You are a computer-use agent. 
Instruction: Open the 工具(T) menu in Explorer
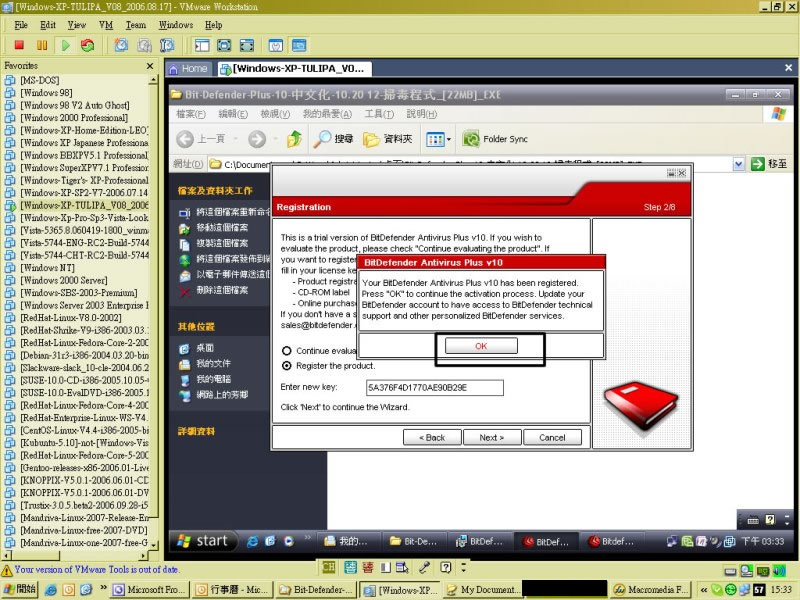379,114
